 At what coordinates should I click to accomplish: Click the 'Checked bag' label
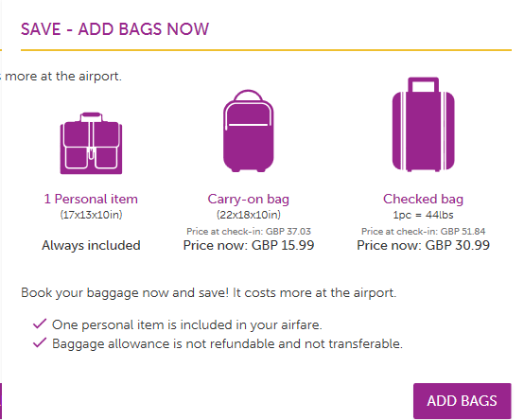[423, 200]
